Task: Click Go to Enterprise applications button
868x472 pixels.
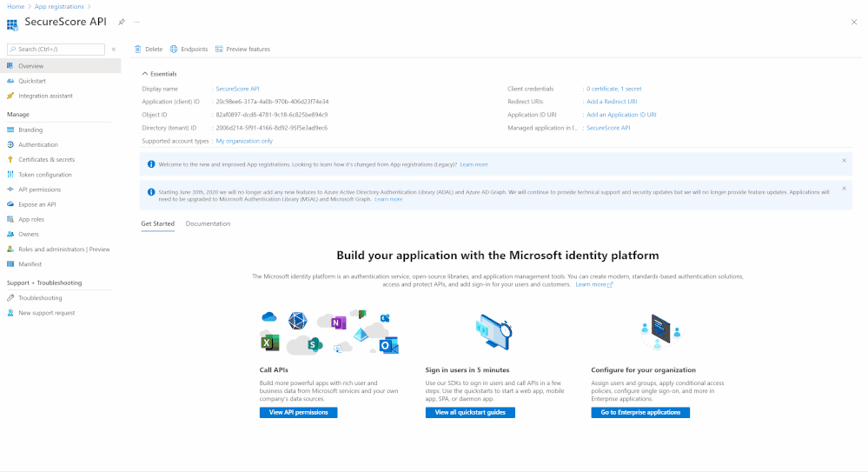Action: pyautogui.click(x=640, y=413)
